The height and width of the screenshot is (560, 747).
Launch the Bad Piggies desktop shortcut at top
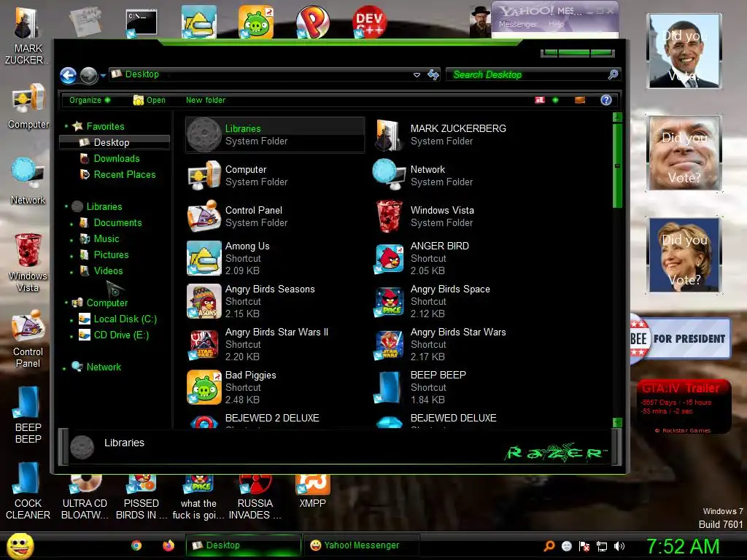pyautogui.click(x=255, y=22)
